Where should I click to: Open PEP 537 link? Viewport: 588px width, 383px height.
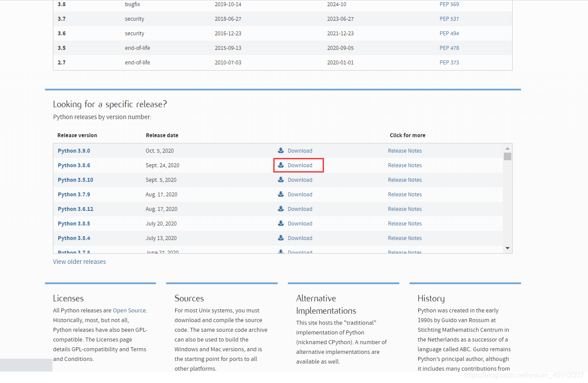[449, 19]
